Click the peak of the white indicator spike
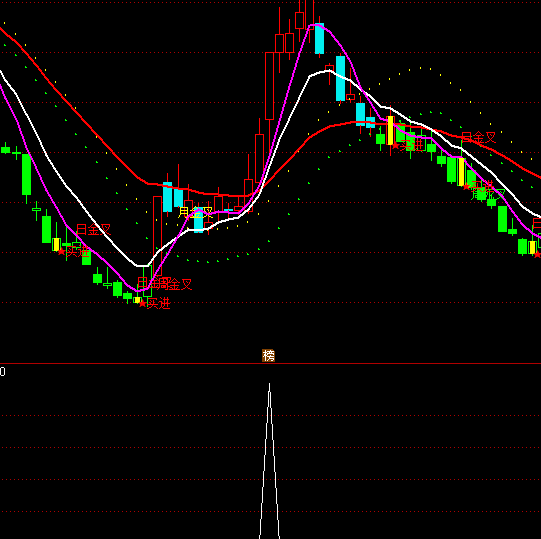Screen dimensions: 541x539 point(269,384)
